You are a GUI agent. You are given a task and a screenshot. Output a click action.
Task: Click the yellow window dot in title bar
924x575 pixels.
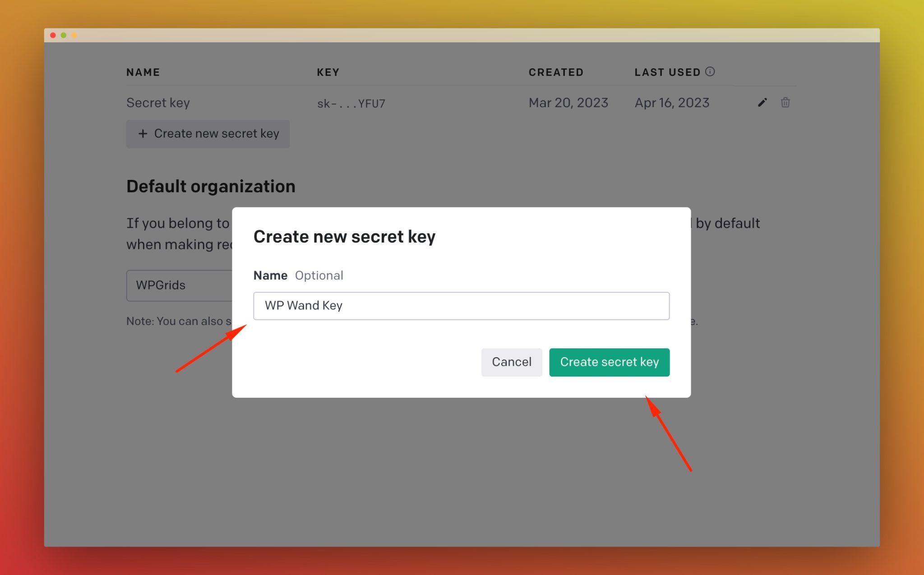pyautogui.click(x=74, y=35)
